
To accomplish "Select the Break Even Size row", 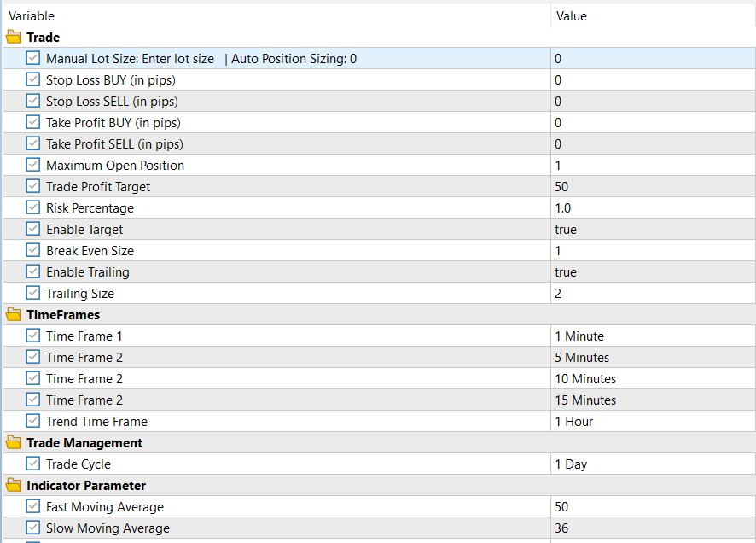I will (90, 251).
